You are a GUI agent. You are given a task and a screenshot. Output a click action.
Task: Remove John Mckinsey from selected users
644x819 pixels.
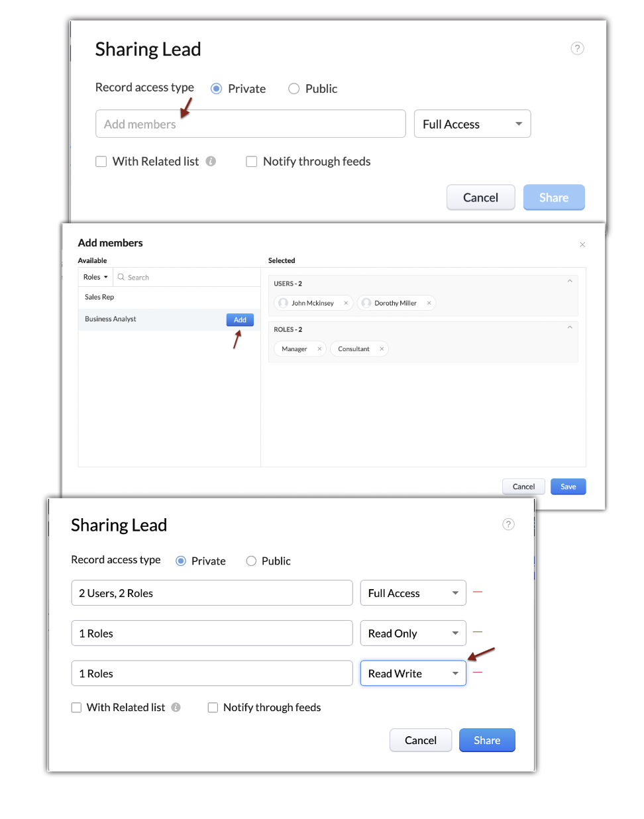[346, 303]
